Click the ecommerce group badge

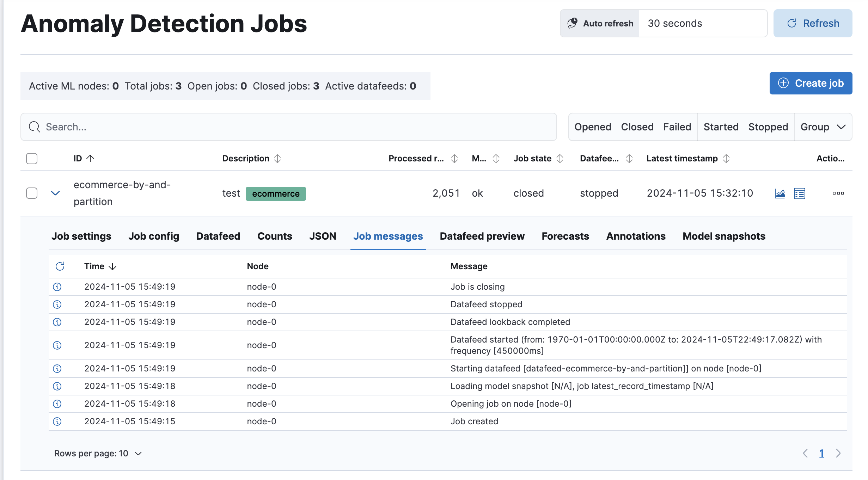276,193
